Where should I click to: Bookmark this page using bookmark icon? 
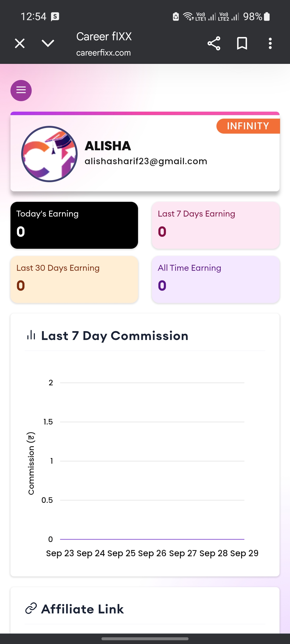pos(242,43)
